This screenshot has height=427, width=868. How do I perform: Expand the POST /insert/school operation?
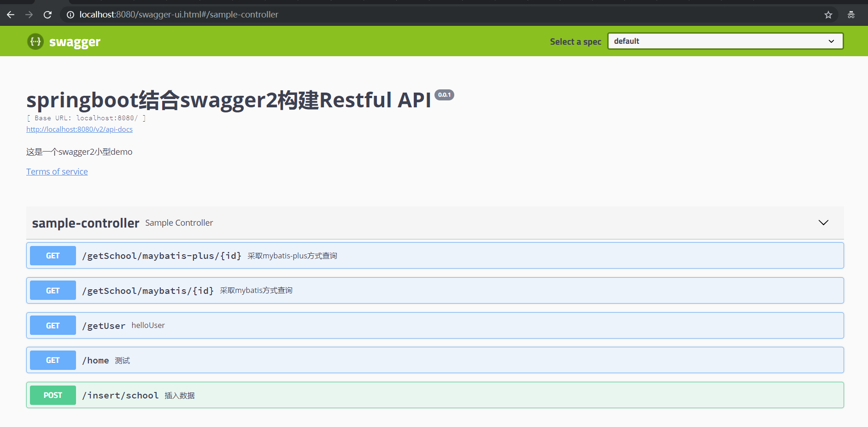435,395
